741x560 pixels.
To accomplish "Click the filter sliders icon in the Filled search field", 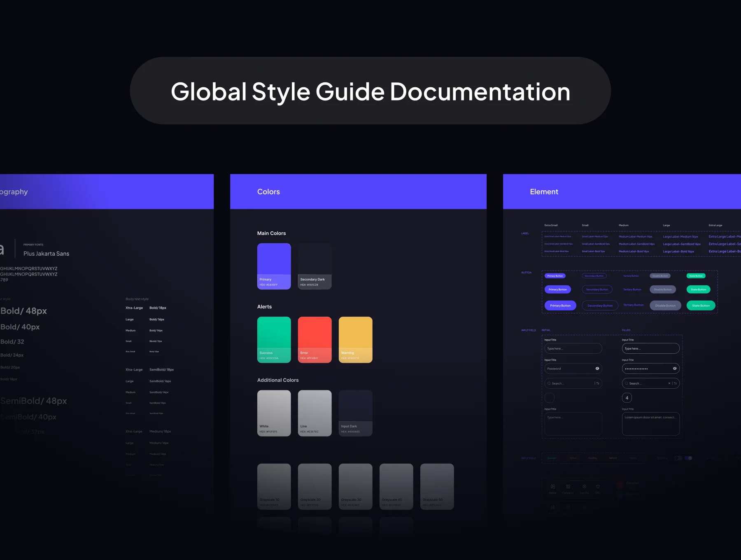I will click(675, 383).
